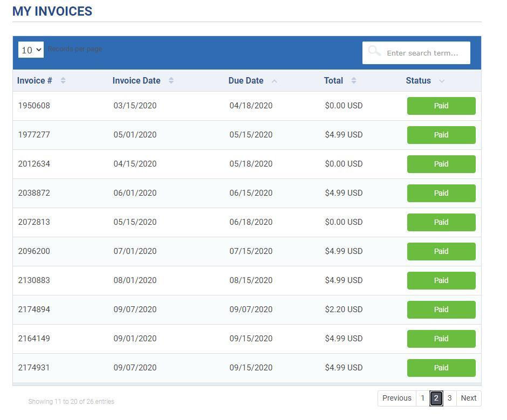Open invoice 1950608 row
Viewport: 507px width, 420px height.
247,106
